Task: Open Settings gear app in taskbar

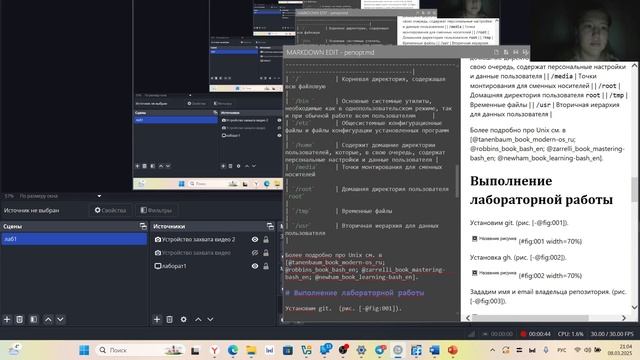Action: coord(361,350)
